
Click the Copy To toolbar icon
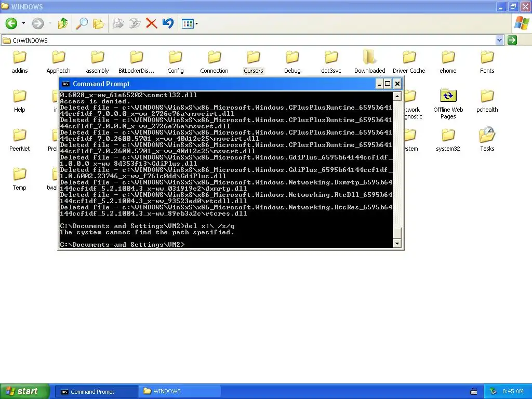coord(135,23)
